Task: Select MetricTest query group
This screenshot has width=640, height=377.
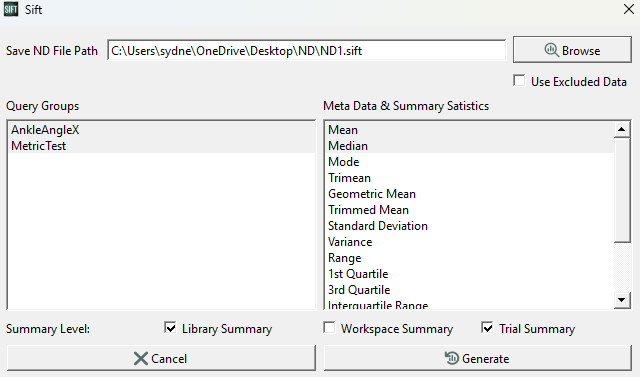Action: (x=162, y=146)
